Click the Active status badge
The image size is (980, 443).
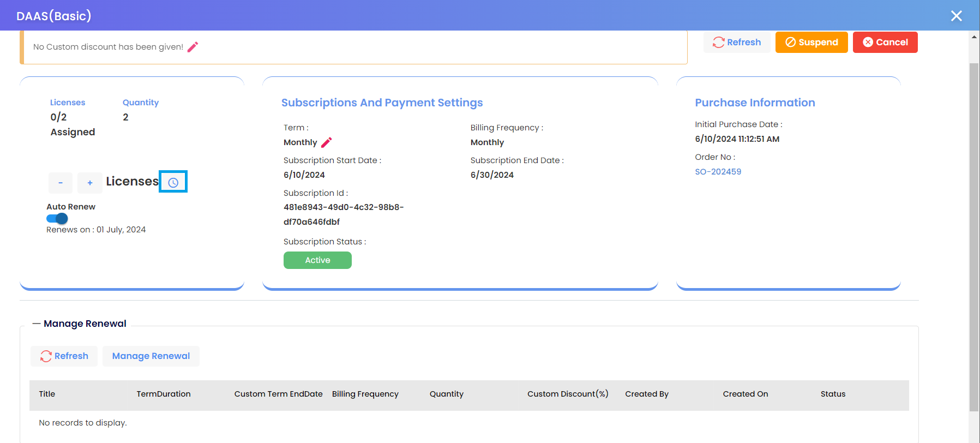click(317, 260)
